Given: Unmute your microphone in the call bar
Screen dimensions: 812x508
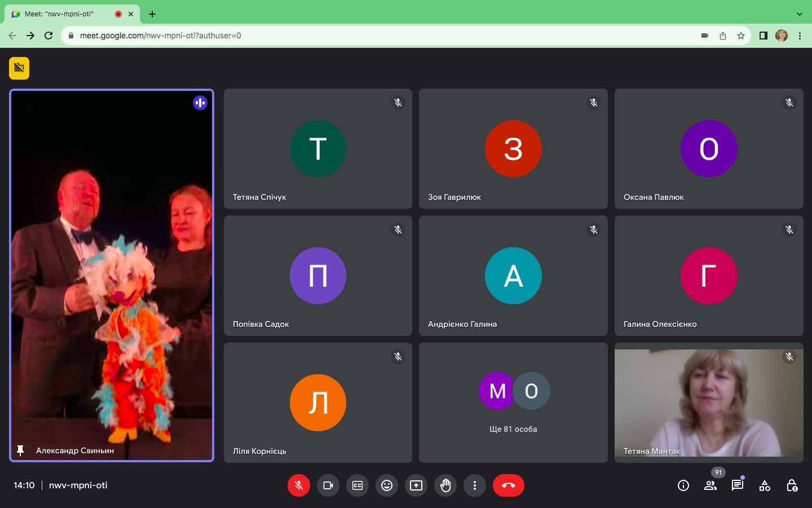Looking at the screenshot, I should pos(299,485).
